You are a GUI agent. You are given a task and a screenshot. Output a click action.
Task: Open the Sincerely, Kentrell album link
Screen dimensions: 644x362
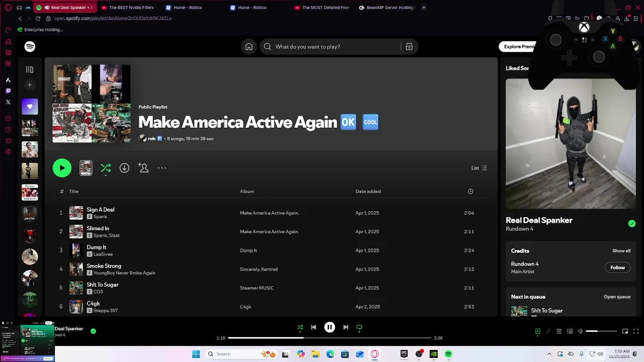(x=259, y=269)
